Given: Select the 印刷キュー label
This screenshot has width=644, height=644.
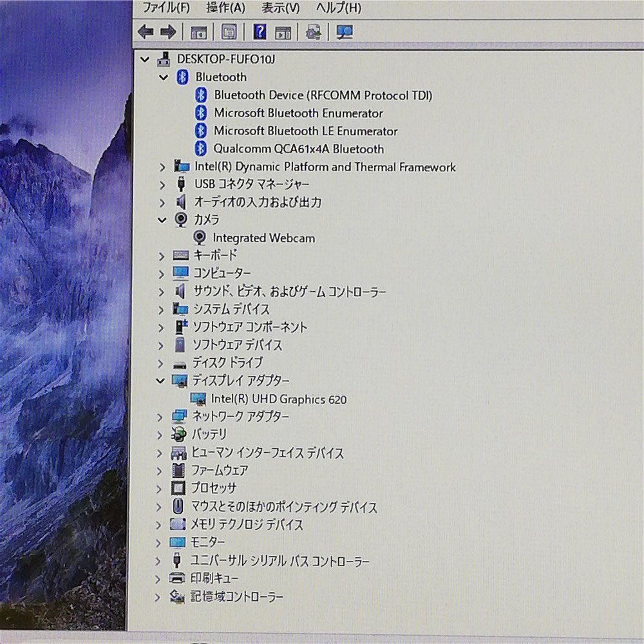Looking at the screenshot, I should point(214,579).
